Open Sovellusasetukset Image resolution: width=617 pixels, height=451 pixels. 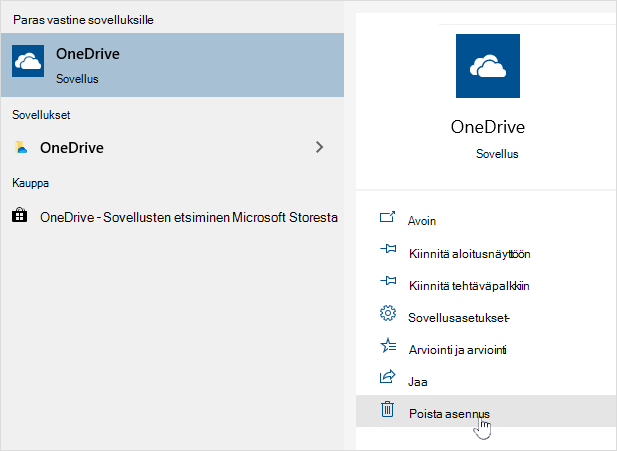coord(486,317)
